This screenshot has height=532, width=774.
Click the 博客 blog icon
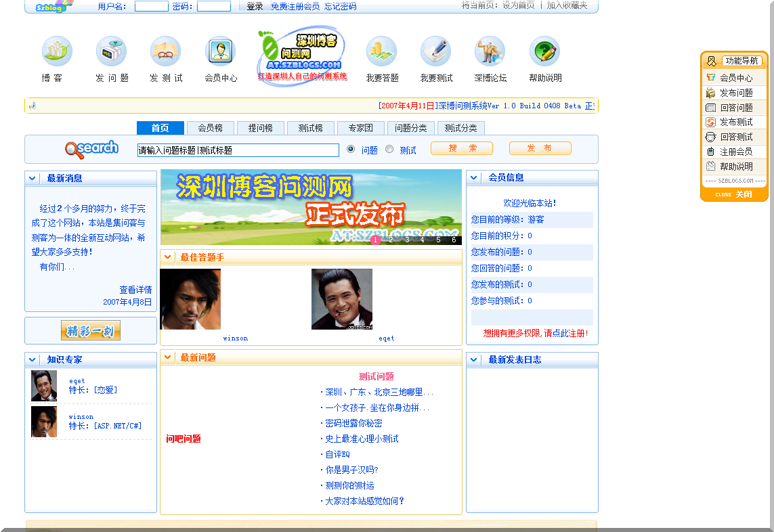pyautogui.click(x=57, y=51)
